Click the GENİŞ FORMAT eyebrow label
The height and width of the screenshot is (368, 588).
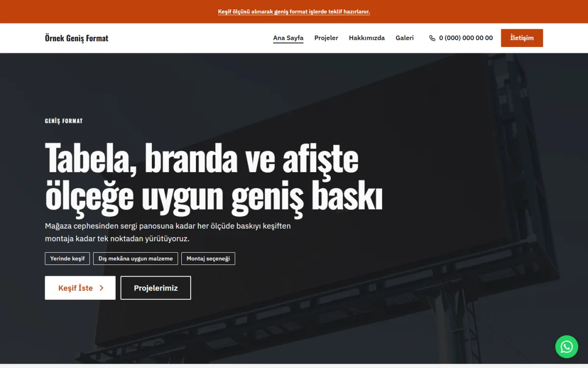tap(64, 121)
